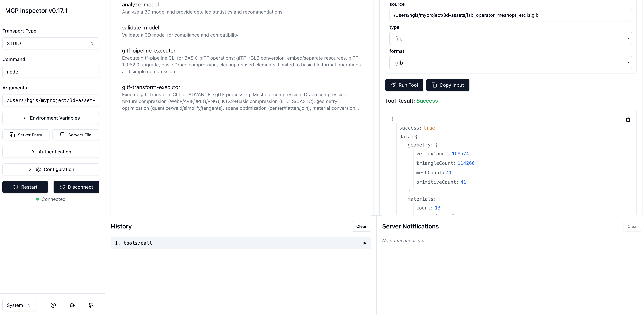Open the bug report debug icon

[72, 305]
